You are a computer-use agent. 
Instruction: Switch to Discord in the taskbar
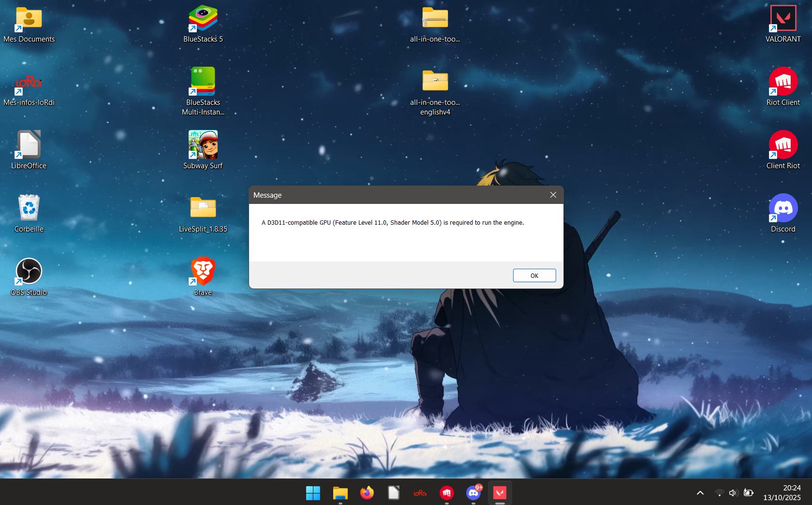pos(473,493)
